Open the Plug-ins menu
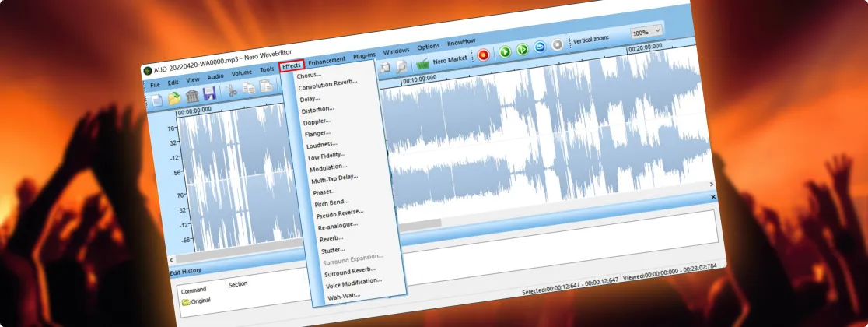This screenshot has width=868, height=327. (364, 55)
